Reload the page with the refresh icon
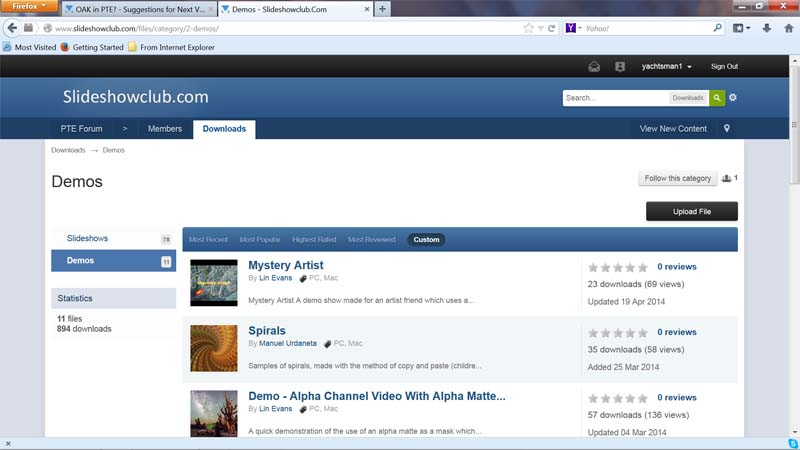Viewport: 800px width, 450px height. pos(552,29)
